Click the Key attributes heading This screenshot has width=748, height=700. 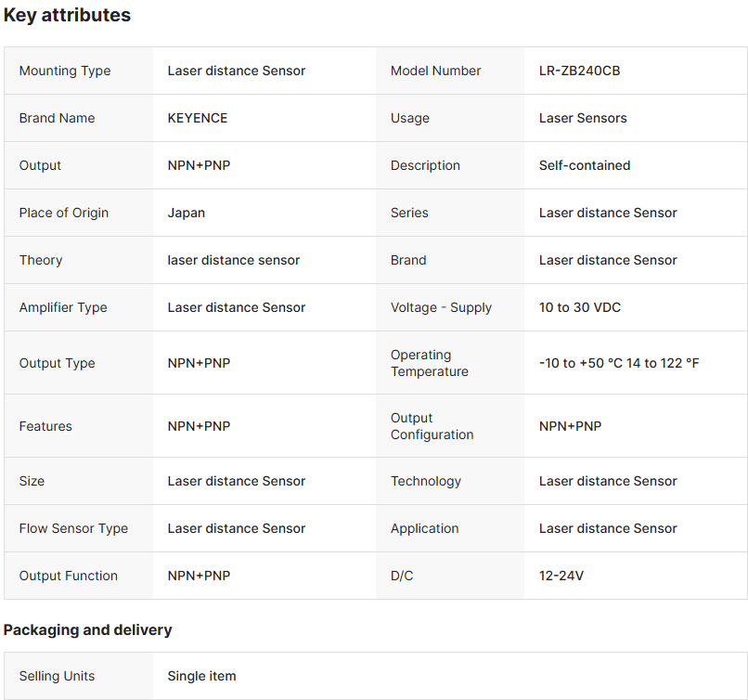point(67,16)
